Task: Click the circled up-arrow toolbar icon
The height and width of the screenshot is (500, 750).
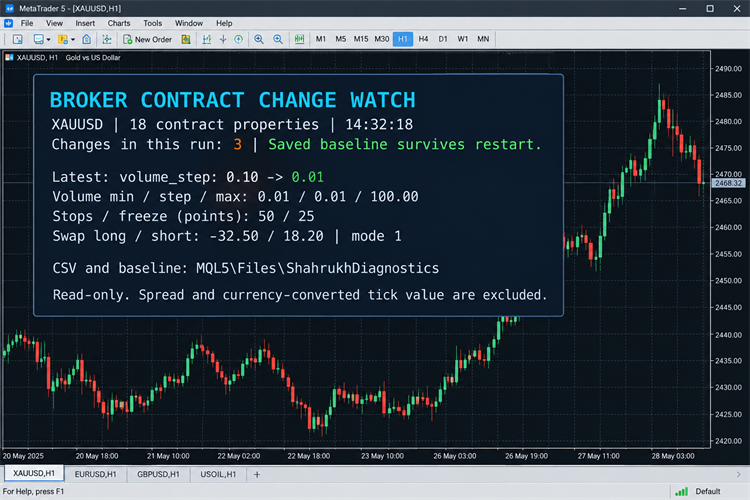Action: point(239,39)
